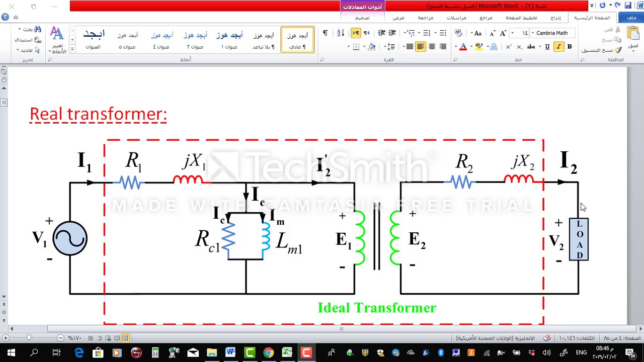
Task: Center text alignment icon
Action: point(432,47)
